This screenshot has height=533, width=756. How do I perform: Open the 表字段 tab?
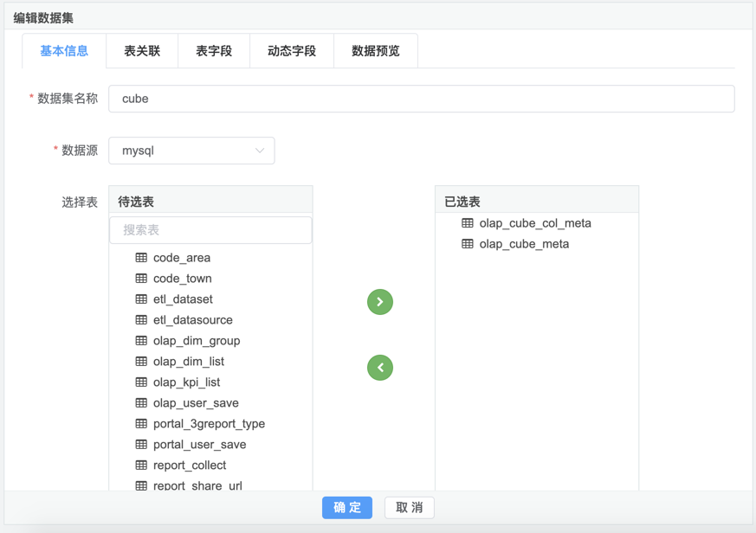pyautogui.click(x=214, y=51)
